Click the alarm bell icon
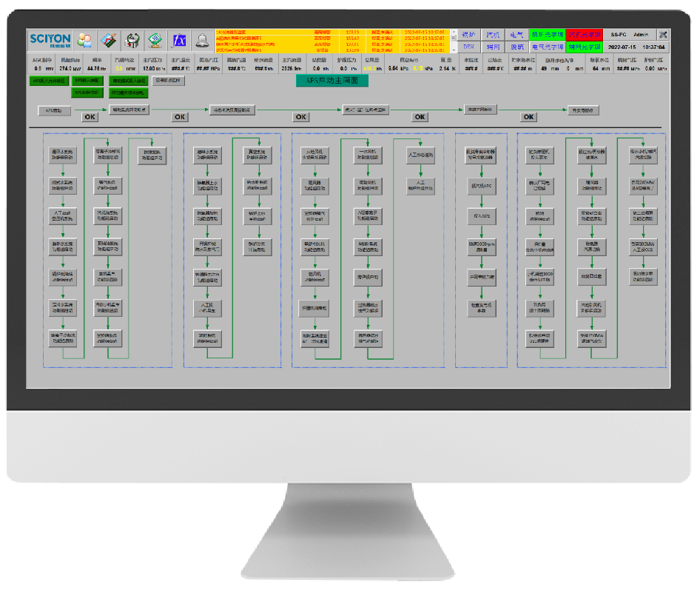Screen dimensions: 700x596 tap(201, 40)
